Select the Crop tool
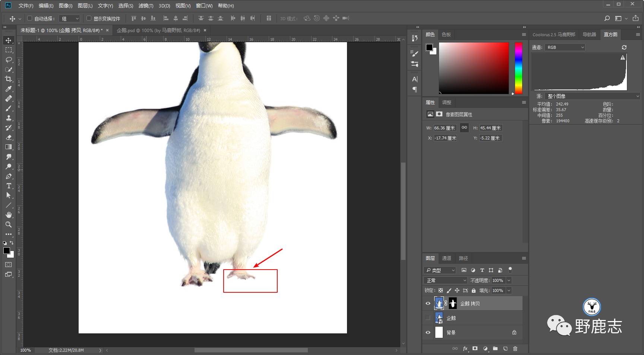Screen dimensions: 644x355 [x=8, y=79]
